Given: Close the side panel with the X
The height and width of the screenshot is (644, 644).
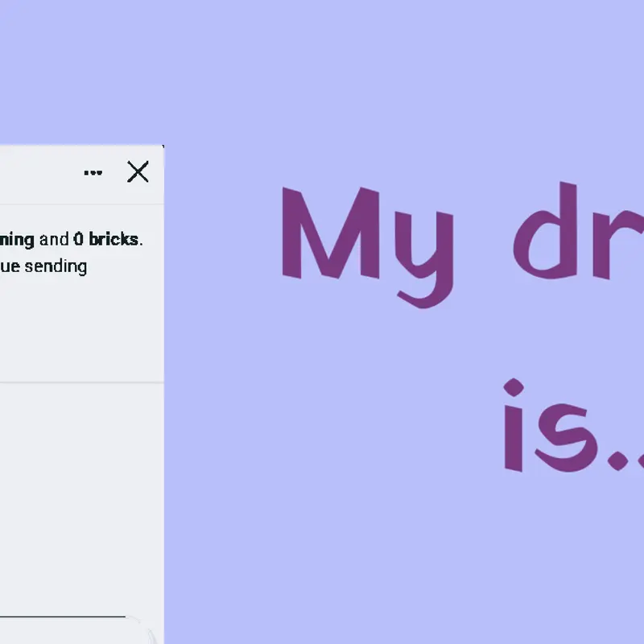Looking at the screenshot, I should coord(138,171).
